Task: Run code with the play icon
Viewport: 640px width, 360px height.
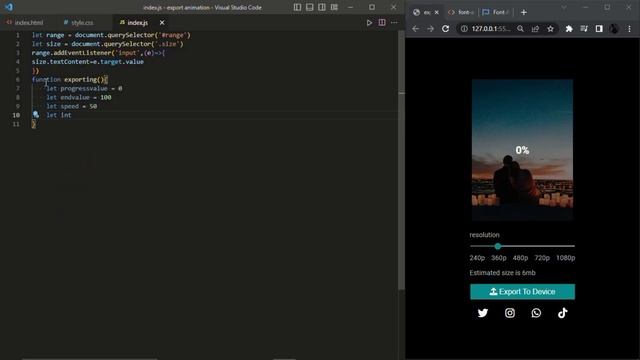Action: pyautogui.click(x=369, y=22)
